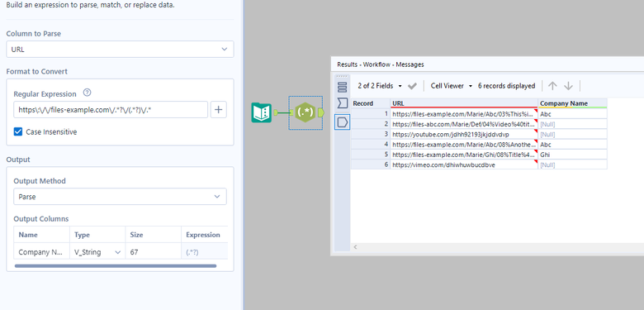Click the (.*?) expression cell
This screenshot has height=310, width=644.
tap(204, 252)
